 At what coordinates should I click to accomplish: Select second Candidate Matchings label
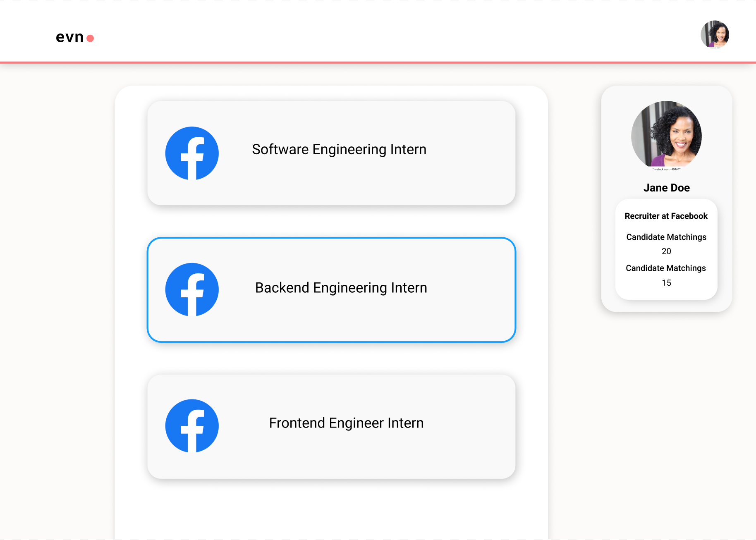[666, 268]
